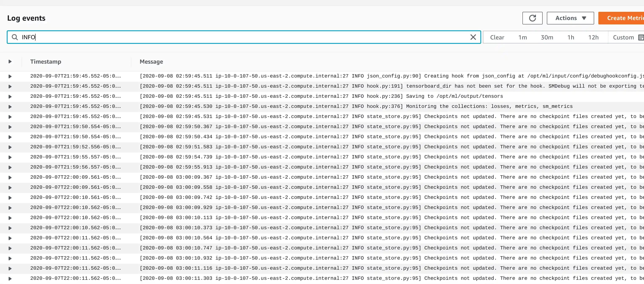Expand the hook.py:191 tensorboard_dir log entry
This screenshot has width=644, height=284.
point(10,86)
